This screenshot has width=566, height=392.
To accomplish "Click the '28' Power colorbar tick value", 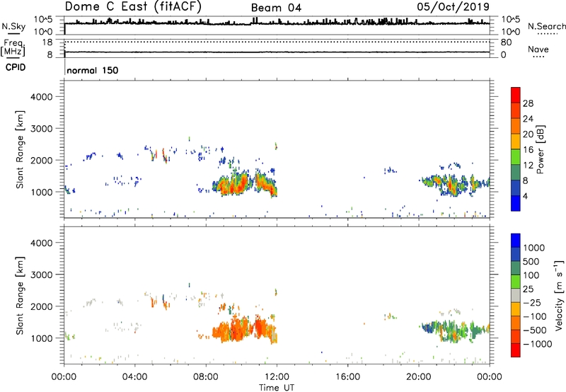I will click(528, 103).
